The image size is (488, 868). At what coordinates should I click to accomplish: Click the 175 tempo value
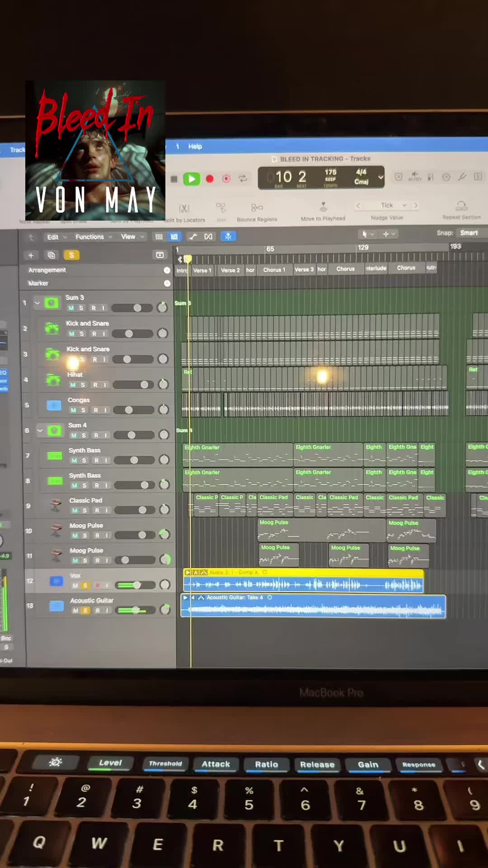pos(330,172)
